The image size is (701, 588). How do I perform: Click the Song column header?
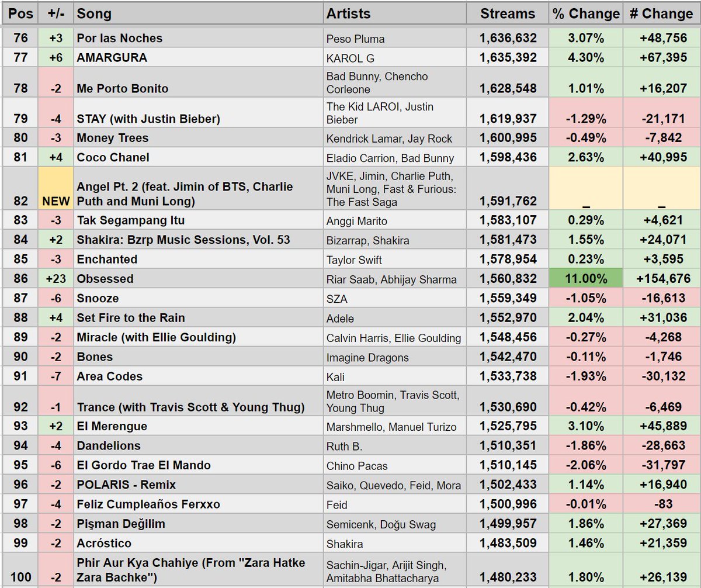[199, 13]
